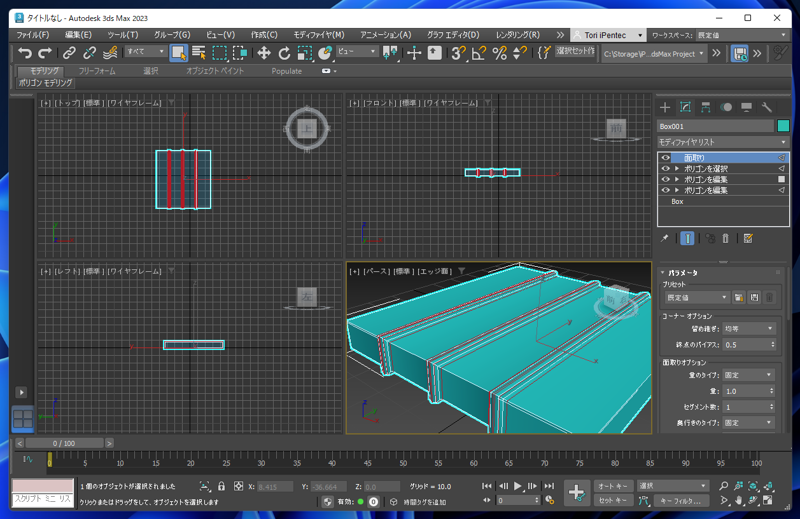Viewport: 800px width, 519px height.
Task: Hide the 面取り modifier with its eye icon
Action: [665, 158]
